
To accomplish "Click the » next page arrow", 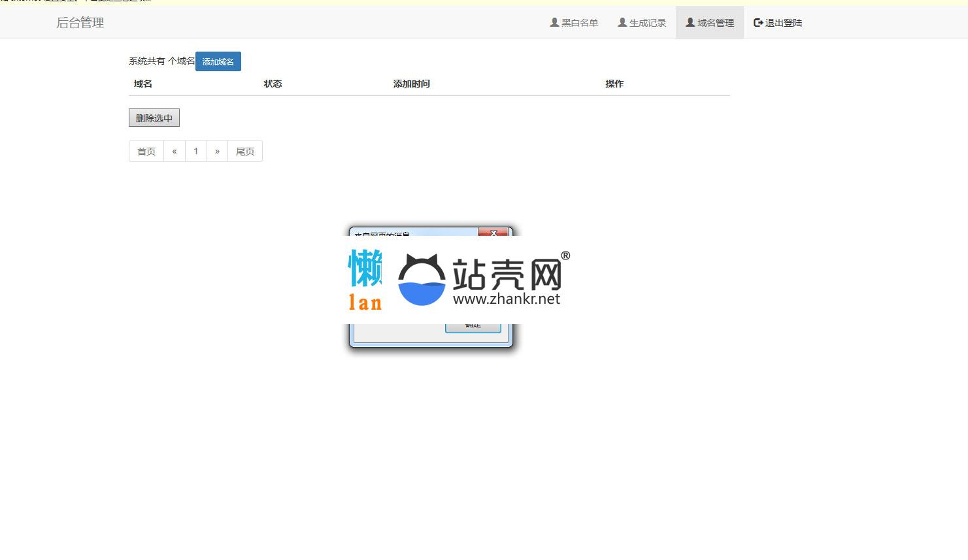I will (217, 151).
